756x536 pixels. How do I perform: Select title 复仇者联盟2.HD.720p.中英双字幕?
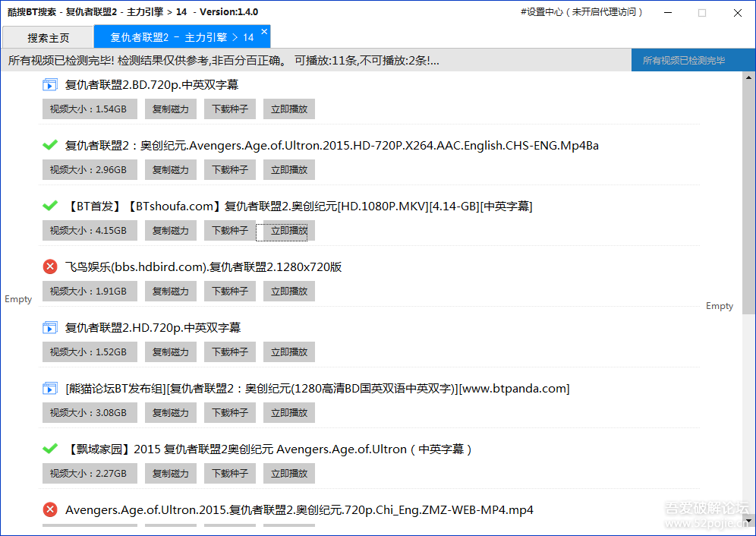(153, 328)
